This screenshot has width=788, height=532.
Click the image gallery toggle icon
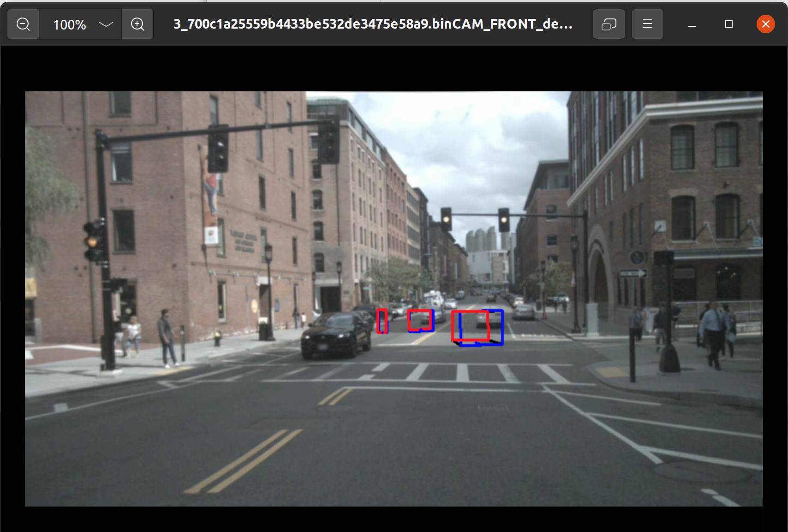point(609,24)
